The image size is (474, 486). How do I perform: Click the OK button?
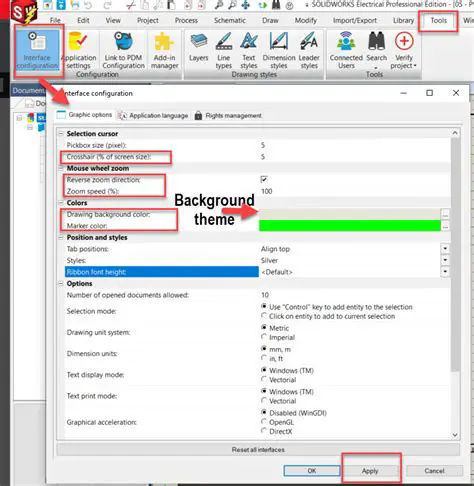pos(312,471)
